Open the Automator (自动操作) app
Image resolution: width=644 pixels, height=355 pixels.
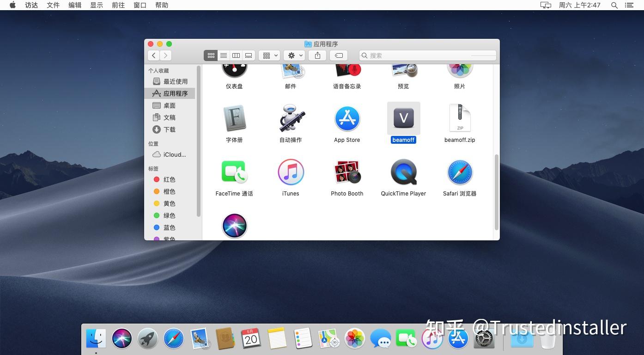click(291, 118)
